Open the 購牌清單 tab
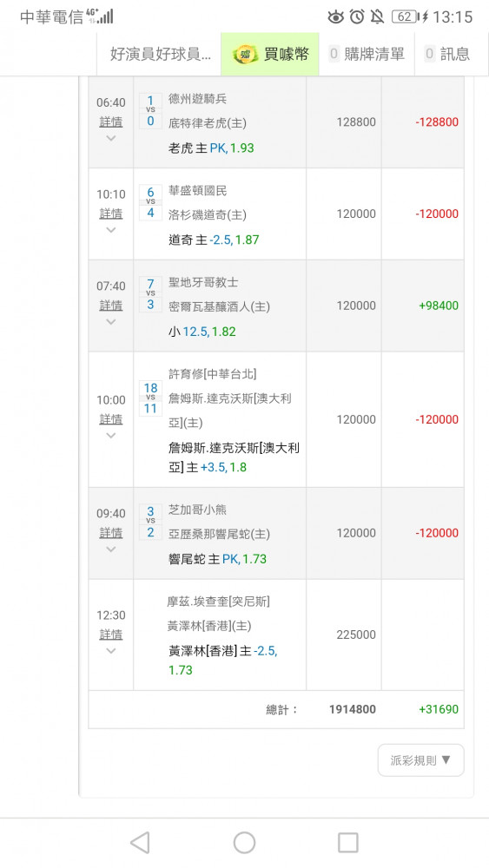This screenshot has height=868, width=489. click(367, 54)
